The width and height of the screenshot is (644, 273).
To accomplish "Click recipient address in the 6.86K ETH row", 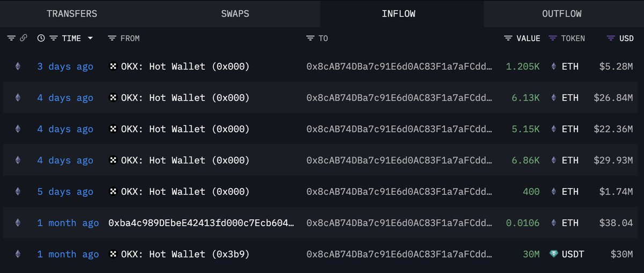I will click(x=399, y=161).
